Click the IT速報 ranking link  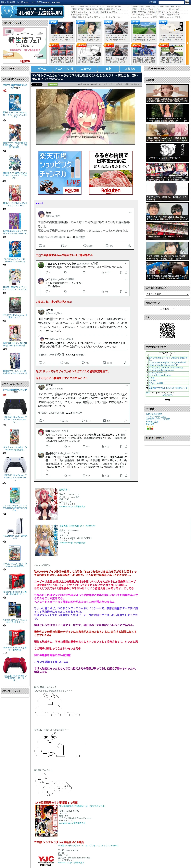pyautogui.click(x=152, y=378)
